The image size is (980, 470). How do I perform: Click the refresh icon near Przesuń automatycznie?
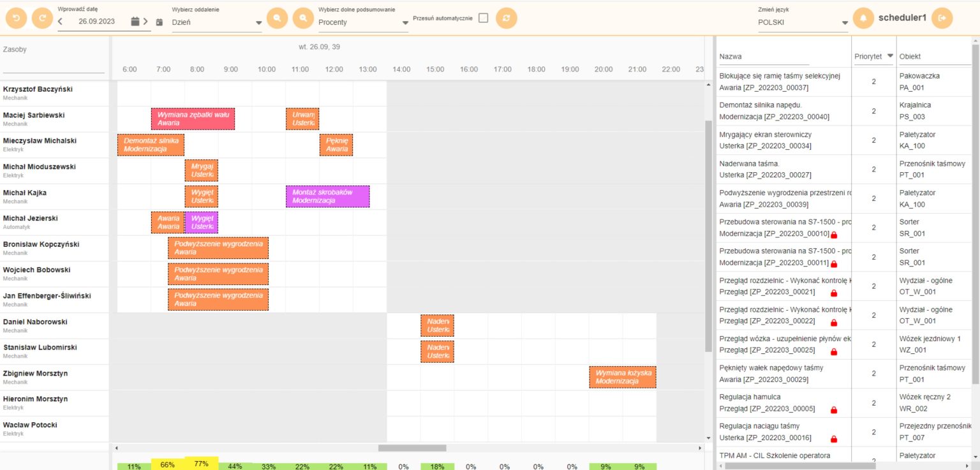pyautogui.click(x=506, y=18)
